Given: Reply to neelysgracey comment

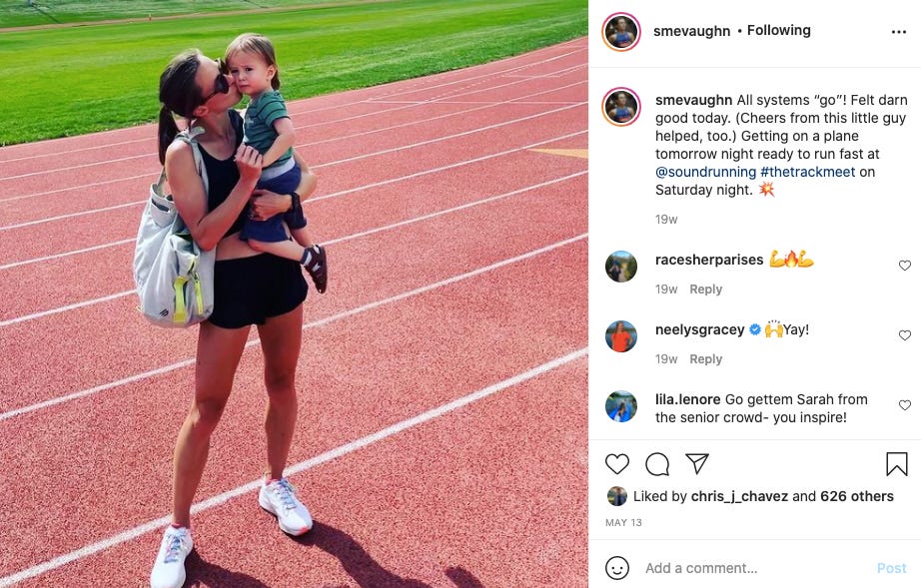Looking at the screenshot, I should tap(705, 359).
